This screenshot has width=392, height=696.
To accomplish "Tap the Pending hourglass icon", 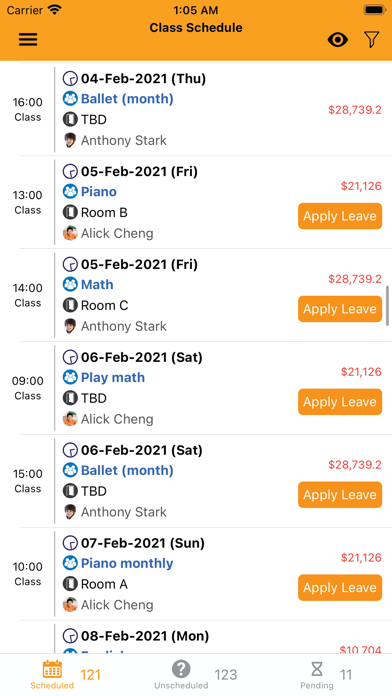I will (317, 669).
